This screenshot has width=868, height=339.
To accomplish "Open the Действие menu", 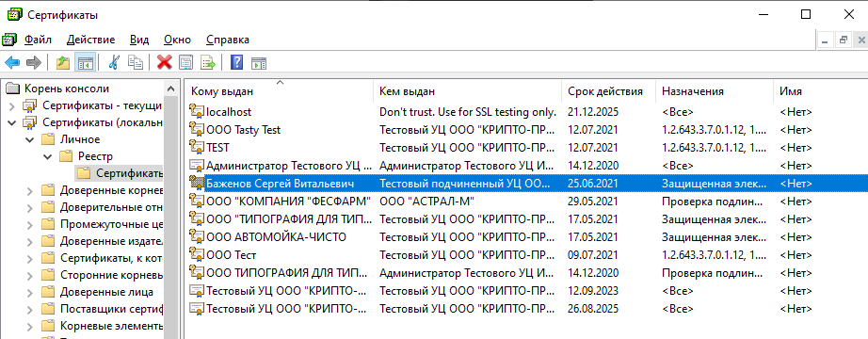I will [x=90, y=40].
